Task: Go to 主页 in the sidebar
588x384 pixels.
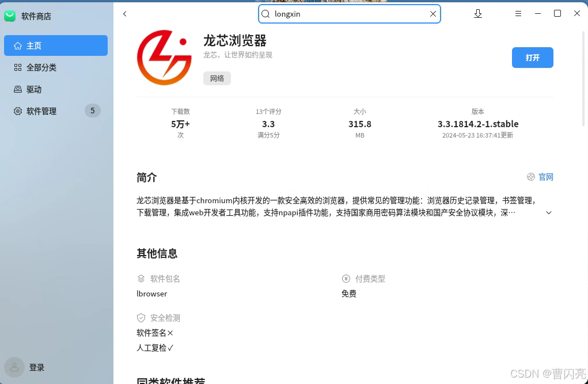Action: (56, 45)
